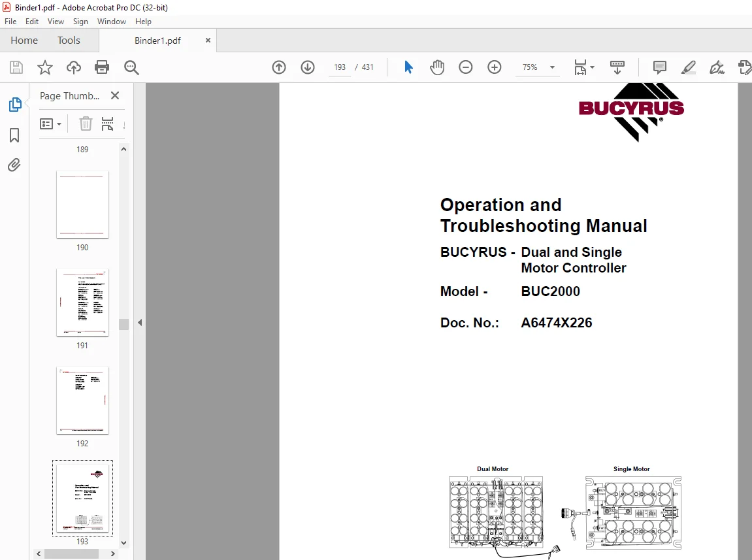
Task: Click the document number A6474X226
Action: pos(557,322)
